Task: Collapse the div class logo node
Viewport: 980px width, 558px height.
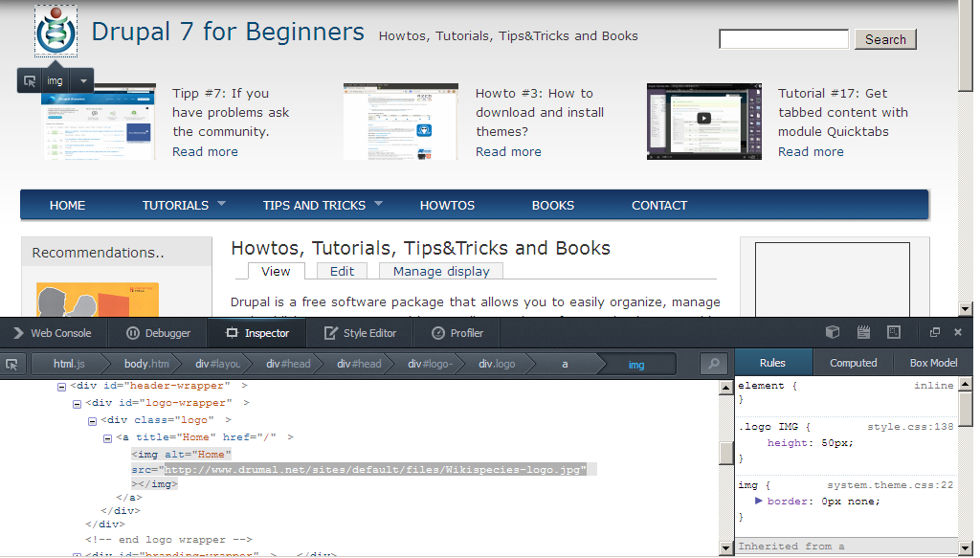Action: pyautogui.click(x=92, y=421)
